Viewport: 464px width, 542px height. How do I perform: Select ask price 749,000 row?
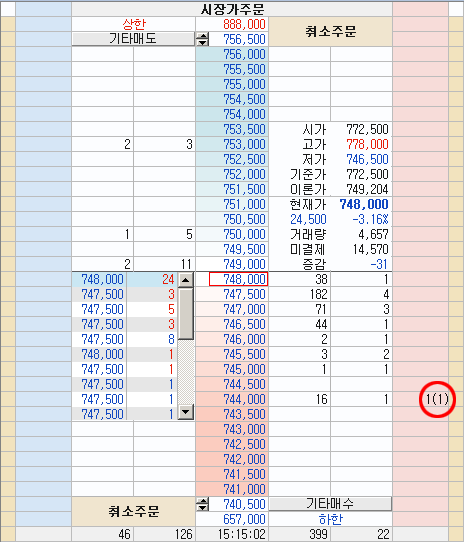pos(232,264)
